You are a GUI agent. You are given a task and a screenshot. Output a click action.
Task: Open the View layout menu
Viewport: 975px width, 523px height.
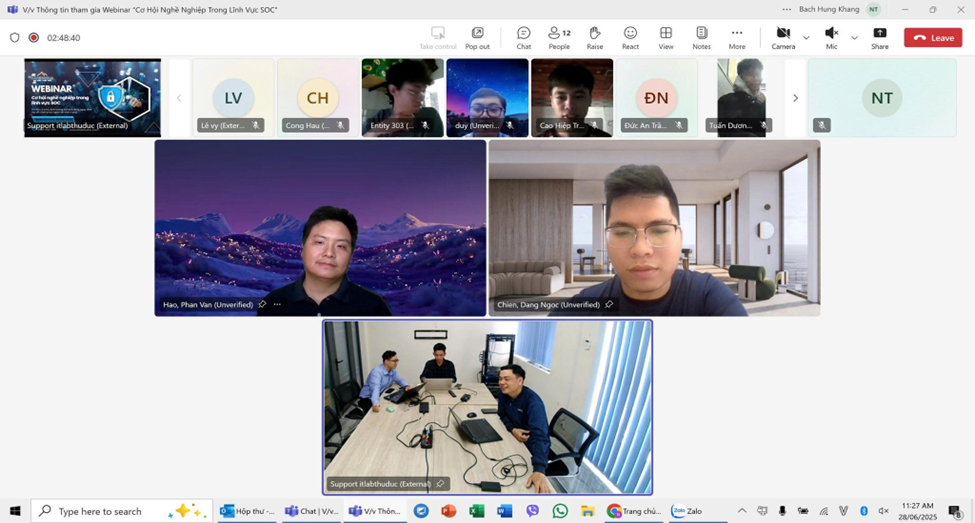[666, 37]
